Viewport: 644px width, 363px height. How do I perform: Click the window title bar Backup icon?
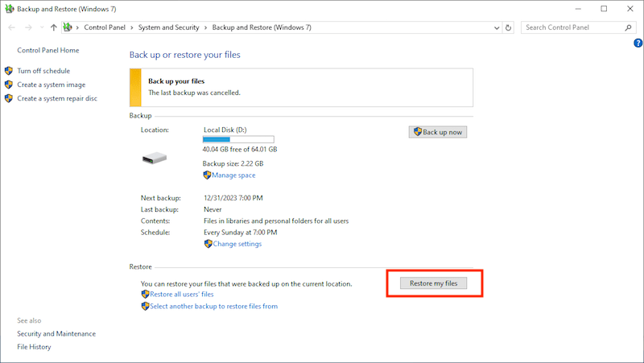pos(9,9)
